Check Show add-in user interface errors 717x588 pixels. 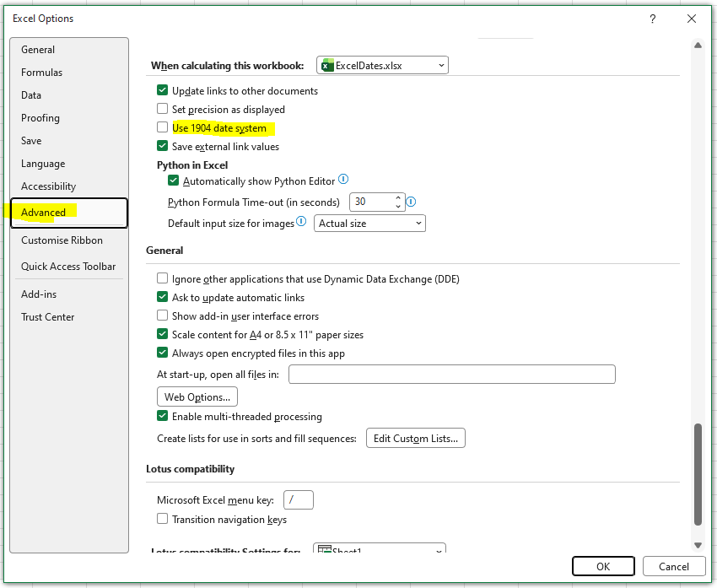(x=162, y=316)
